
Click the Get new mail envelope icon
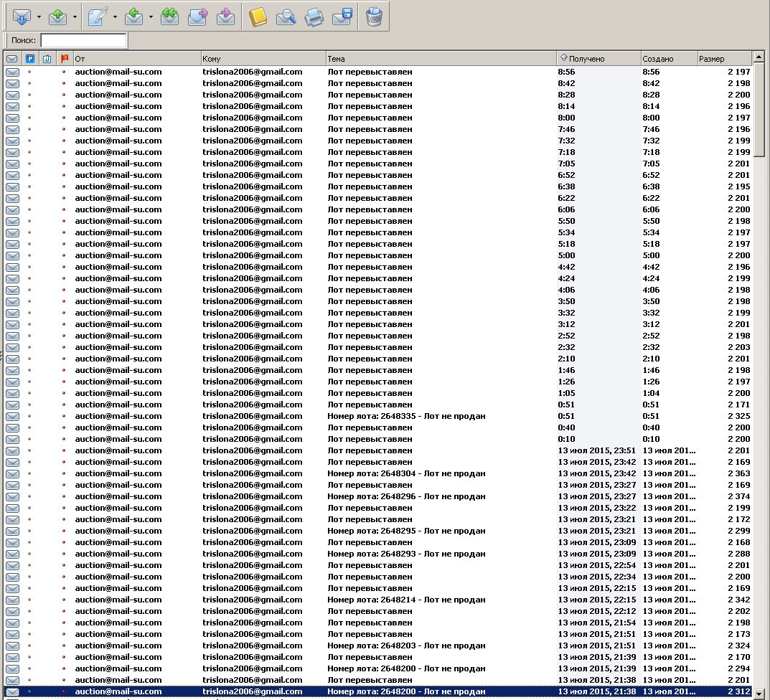22,16
